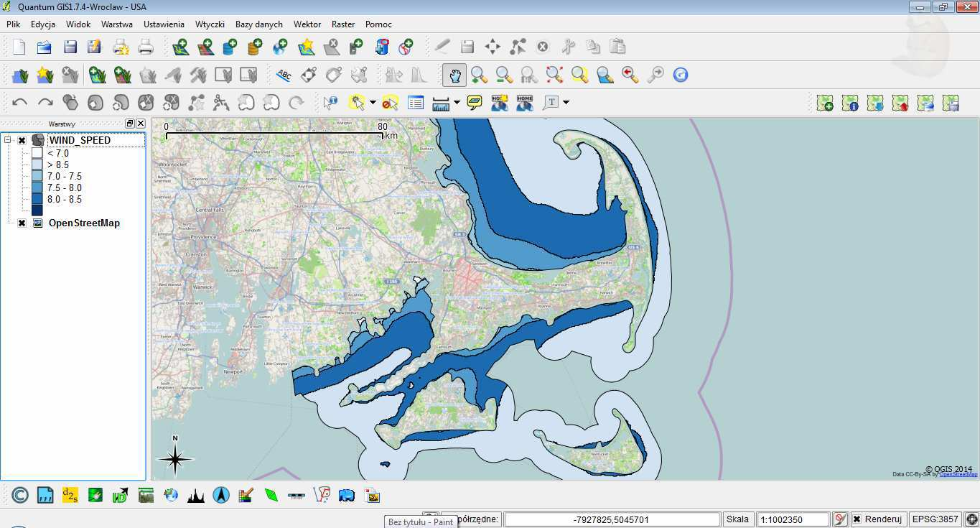Follow the OpenStreetMap attribution link

[x=958, y=474]
